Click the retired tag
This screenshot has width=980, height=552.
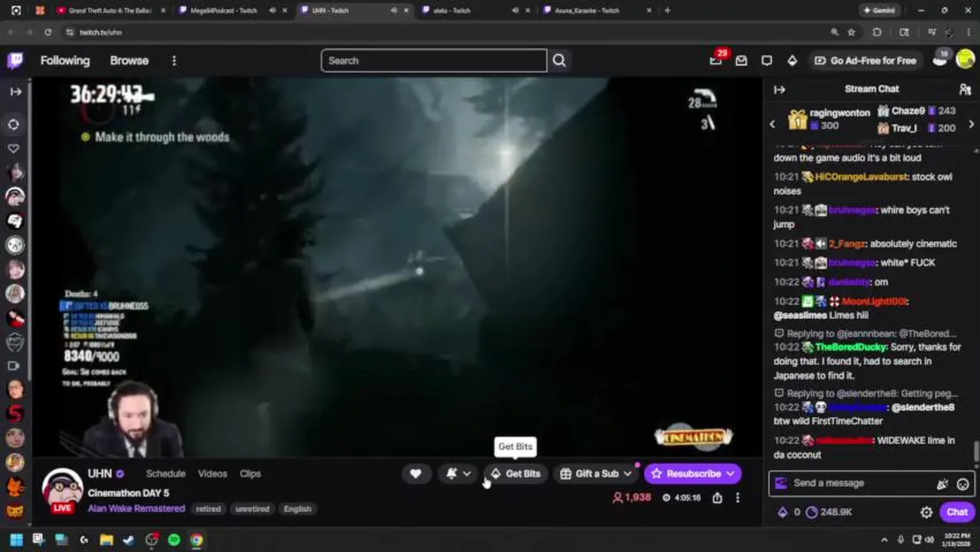point(208,509)
